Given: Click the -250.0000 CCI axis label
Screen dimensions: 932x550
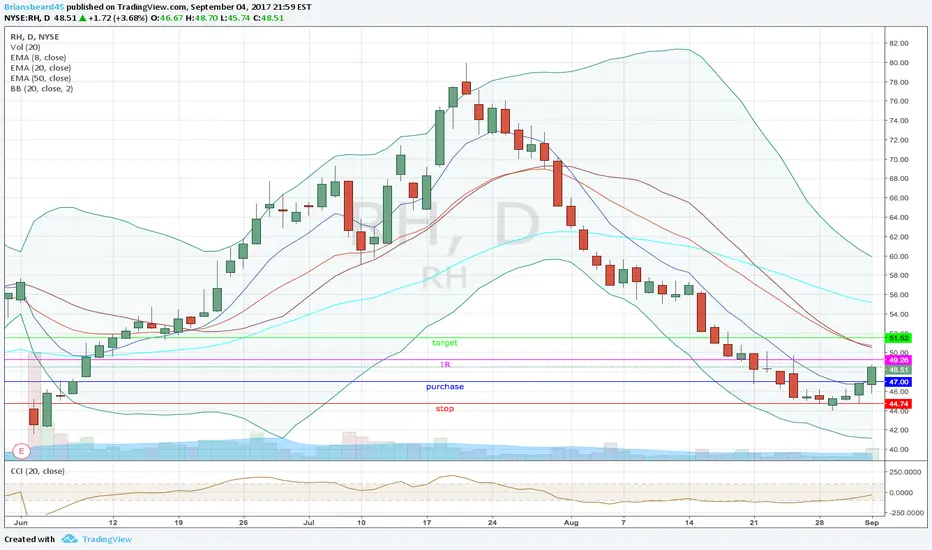Looking at the screenshot, I should tap(905, 513).
